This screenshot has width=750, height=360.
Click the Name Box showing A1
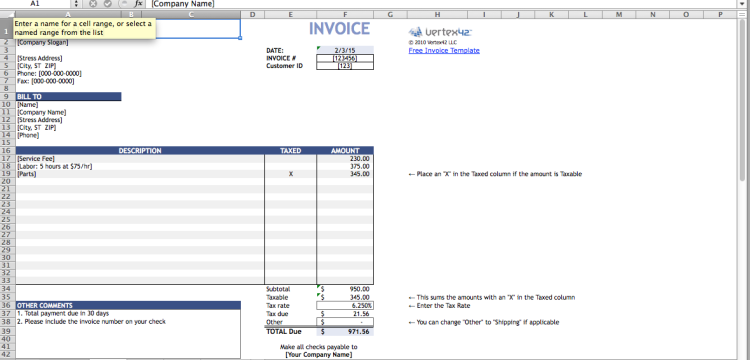[x=36, y=3]
